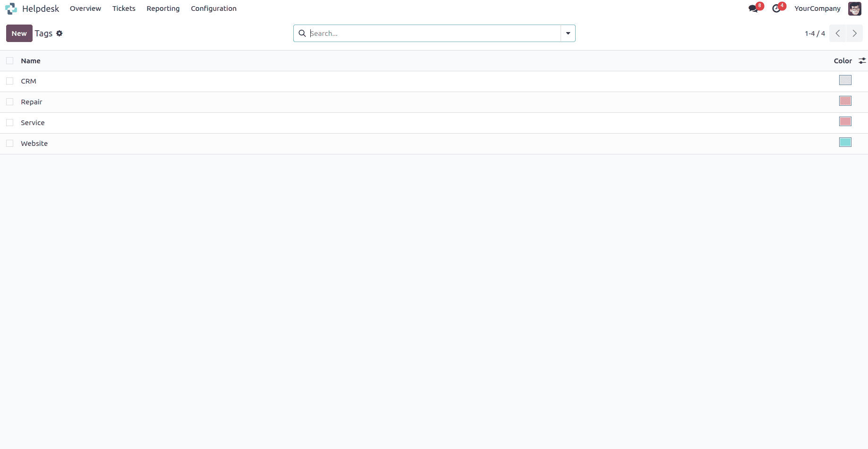Sort tags by the Color column
The image size is (868, 449).
843,61
